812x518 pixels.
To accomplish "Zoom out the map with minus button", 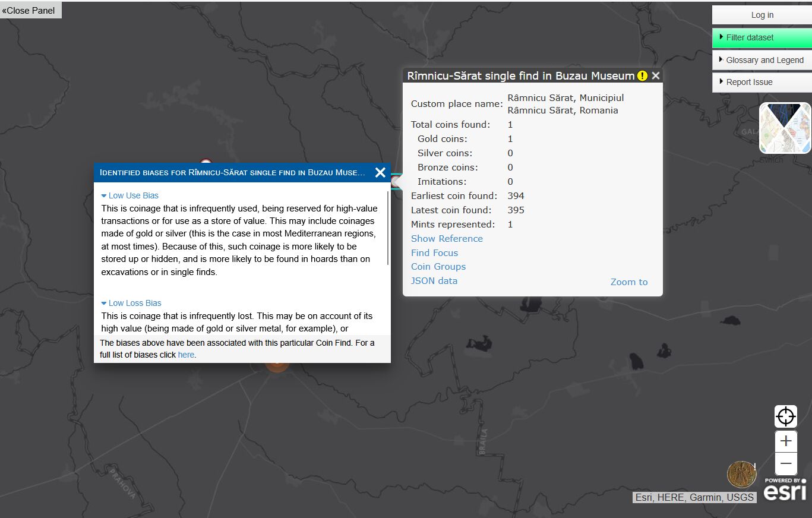I will tap(786, 463).
